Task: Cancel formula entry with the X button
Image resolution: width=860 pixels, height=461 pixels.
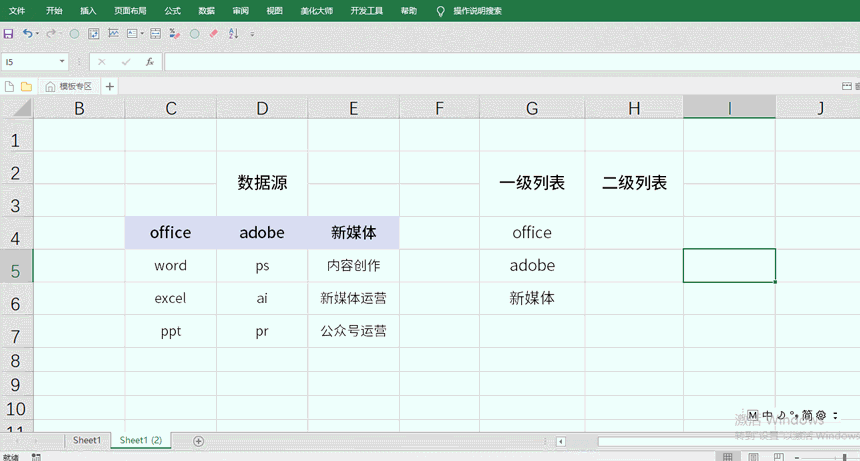Action: pos(101,62)
